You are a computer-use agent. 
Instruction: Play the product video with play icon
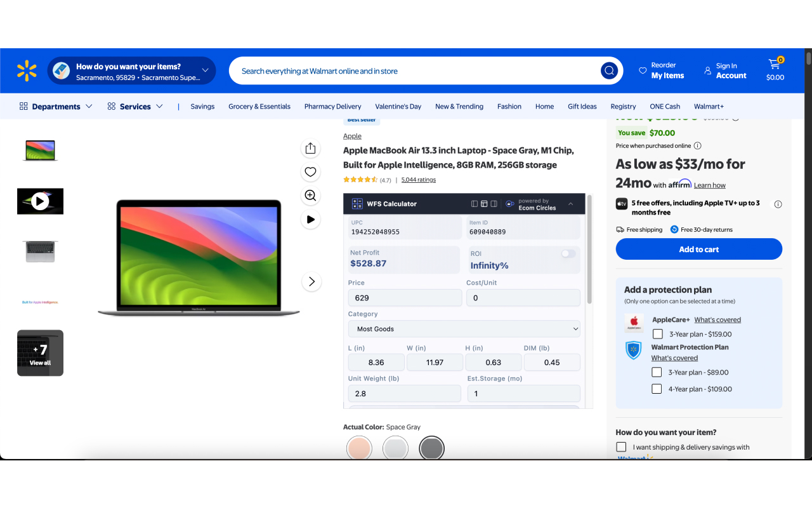click(x=310, y=219)
